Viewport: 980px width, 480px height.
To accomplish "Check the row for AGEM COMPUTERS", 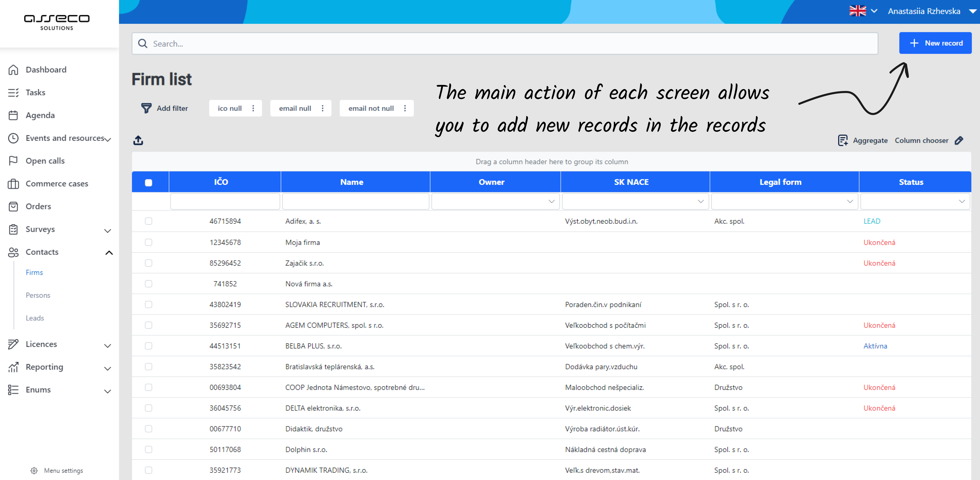I will click(x=148, y=325).
